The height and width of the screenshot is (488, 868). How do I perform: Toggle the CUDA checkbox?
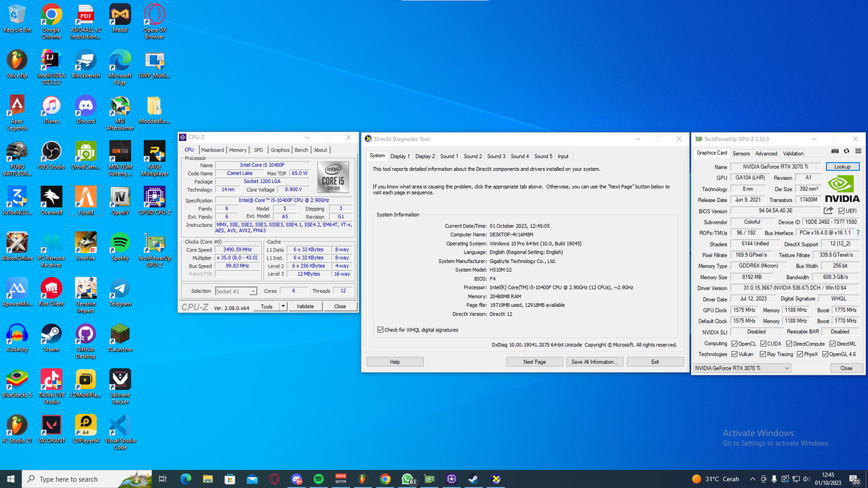pyautogui.click(x=764, y=344)
